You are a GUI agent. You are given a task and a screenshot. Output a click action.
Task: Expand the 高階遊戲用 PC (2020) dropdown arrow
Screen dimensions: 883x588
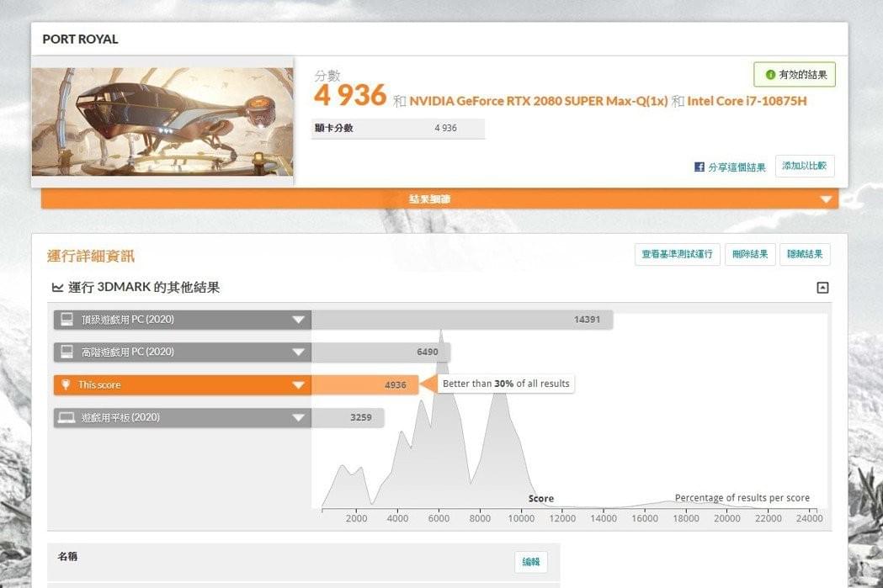pyautogui.click(x=299, y=352)
